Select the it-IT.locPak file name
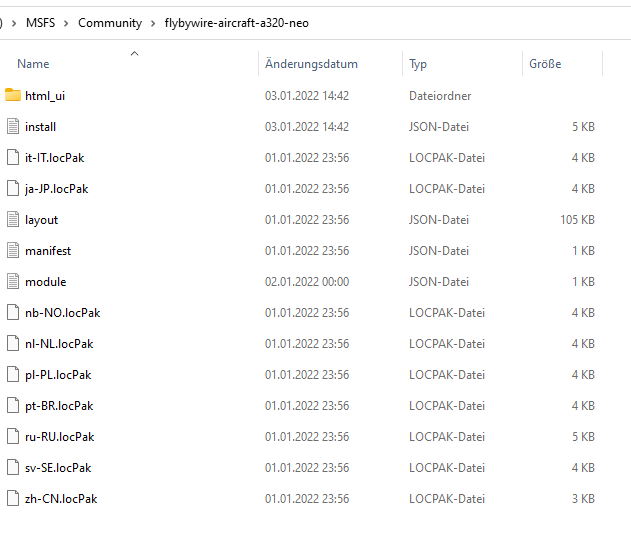Screen dimensions: 631x544 click(x=54, y=158)
